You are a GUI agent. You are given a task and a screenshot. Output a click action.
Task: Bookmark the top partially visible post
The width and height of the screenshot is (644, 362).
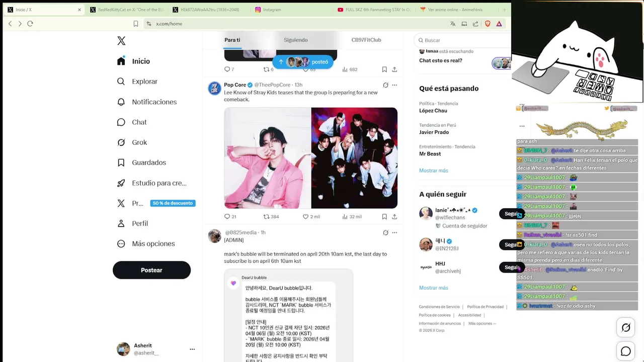point(384,69)
